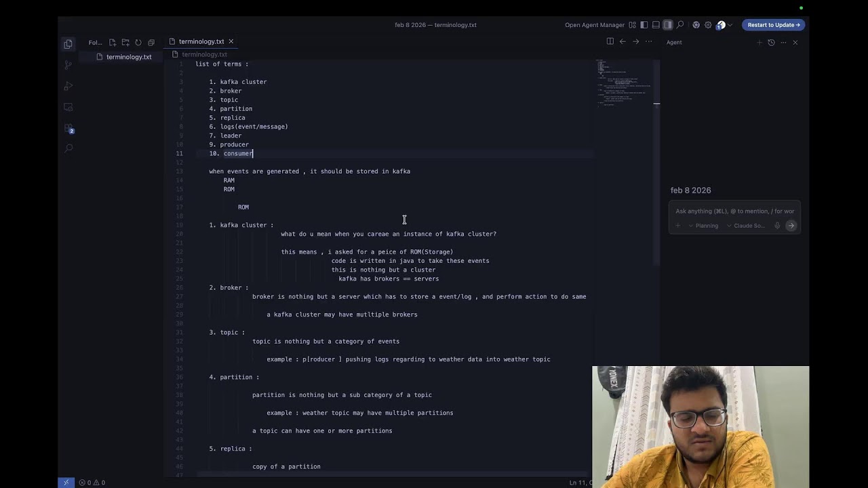Send message with the arrow button
The image size is (868, 488).
click(x=791, y=226)
